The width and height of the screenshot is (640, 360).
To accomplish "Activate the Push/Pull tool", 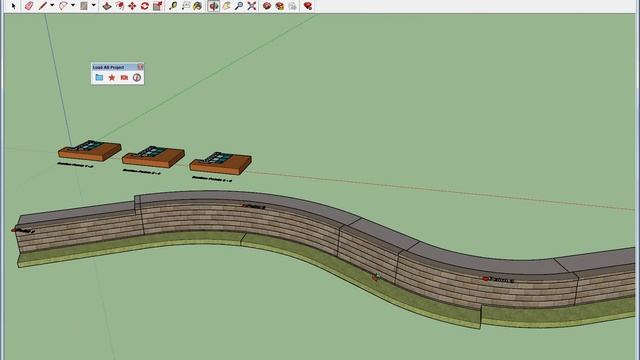I will click(107, 6).
